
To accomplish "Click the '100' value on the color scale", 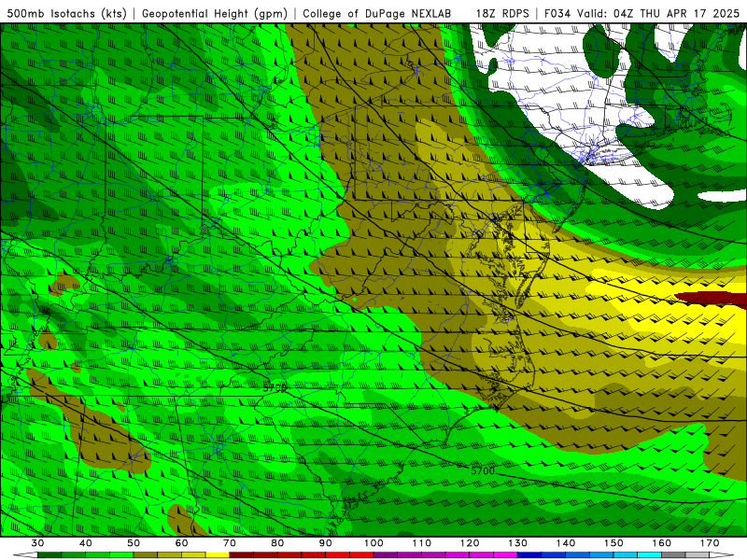I will tap(374, 543).
